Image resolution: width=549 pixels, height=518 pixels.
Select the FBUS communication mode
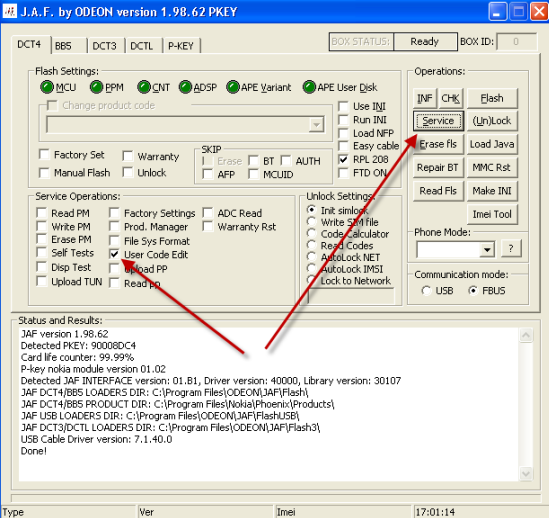473,291
